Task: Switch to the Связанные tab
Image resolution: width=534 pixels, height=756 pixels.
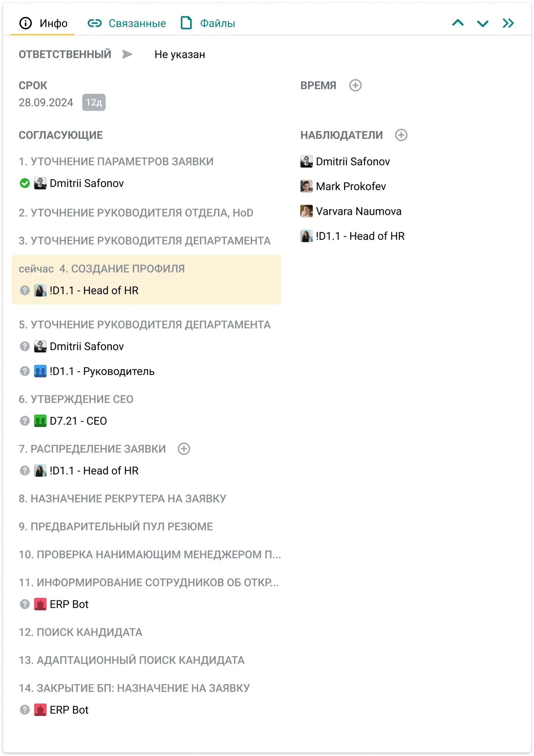Action: point(127,23)
